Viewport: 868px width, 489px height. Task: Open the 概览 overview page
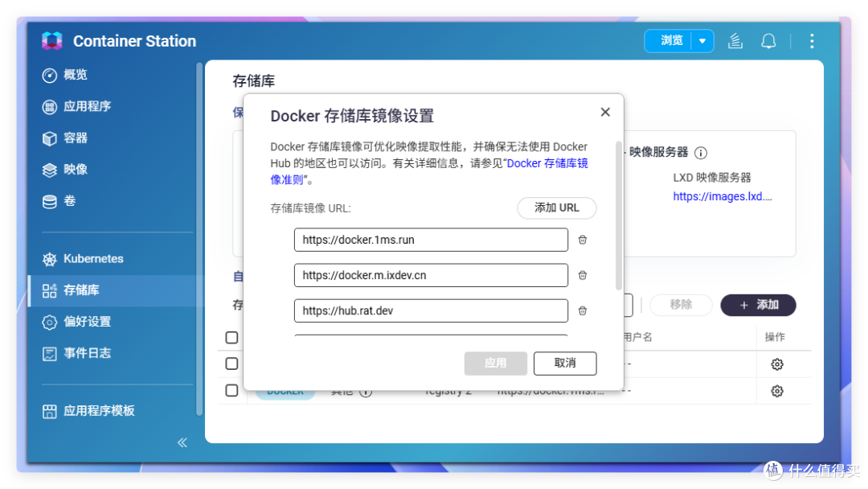click(x=65, y=75)
